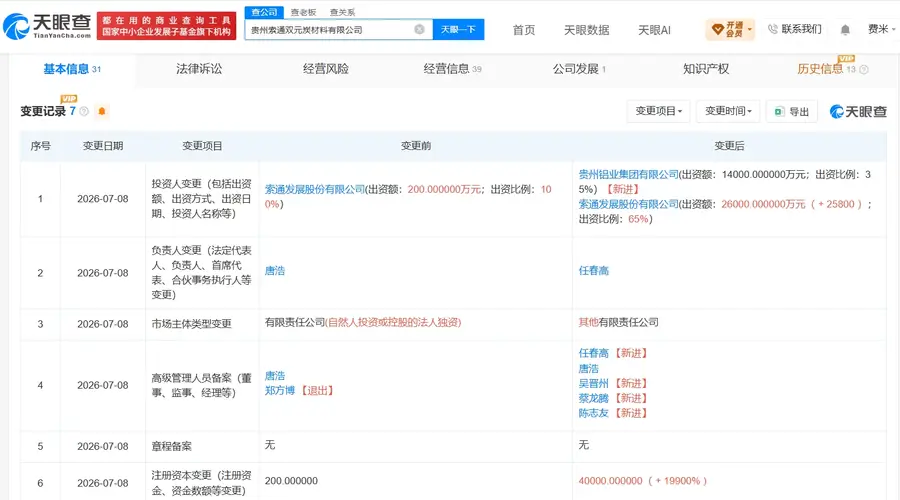This screenshot has height=500, width=900.
Task: Click the 200.000000 value in row 6
Action: click(291, 481)
